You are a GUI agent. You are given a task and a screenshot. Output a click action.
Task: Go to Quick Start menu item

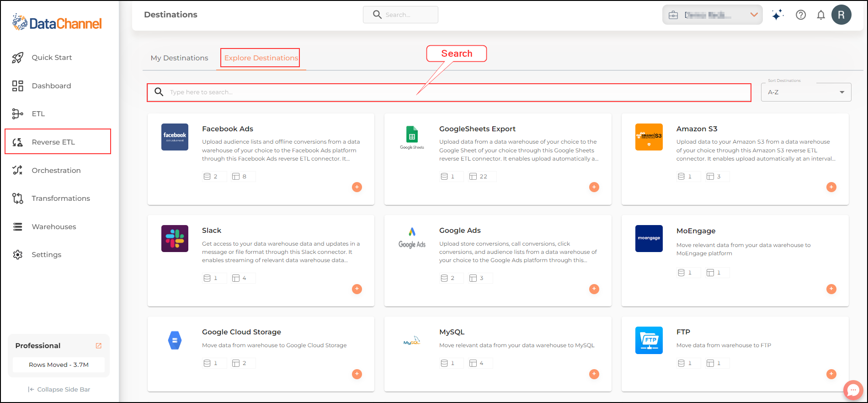(x=52, y=58)
